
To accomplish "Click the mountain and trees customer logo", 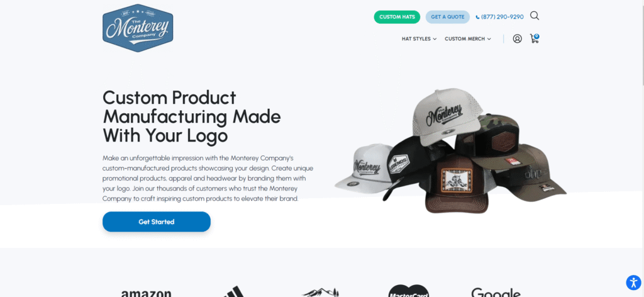I will pyautogui.click(x=320, y=292).
